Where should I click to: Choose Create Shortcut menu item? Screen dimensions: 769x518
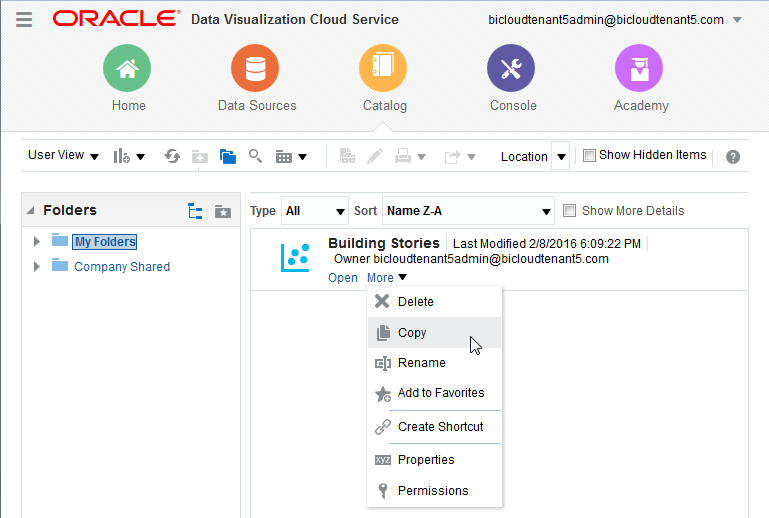click(435, 427)
